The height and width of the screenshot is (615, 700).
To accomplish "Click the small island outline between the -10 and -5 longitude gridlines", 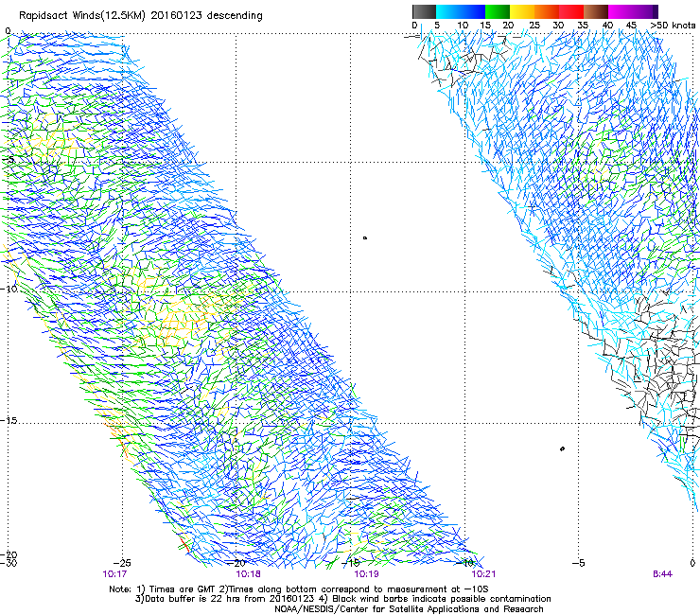I will click(x=562, y=448).
